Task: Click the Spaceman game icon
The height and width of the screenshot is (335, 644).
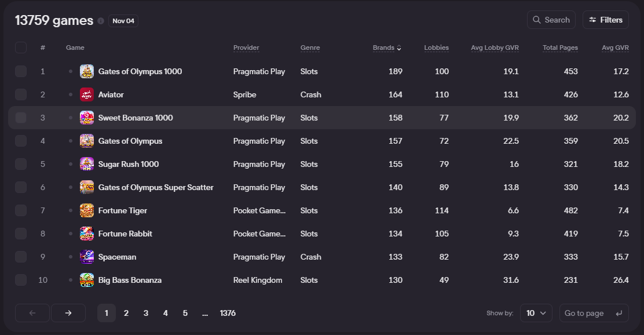Action: (87, 257)
